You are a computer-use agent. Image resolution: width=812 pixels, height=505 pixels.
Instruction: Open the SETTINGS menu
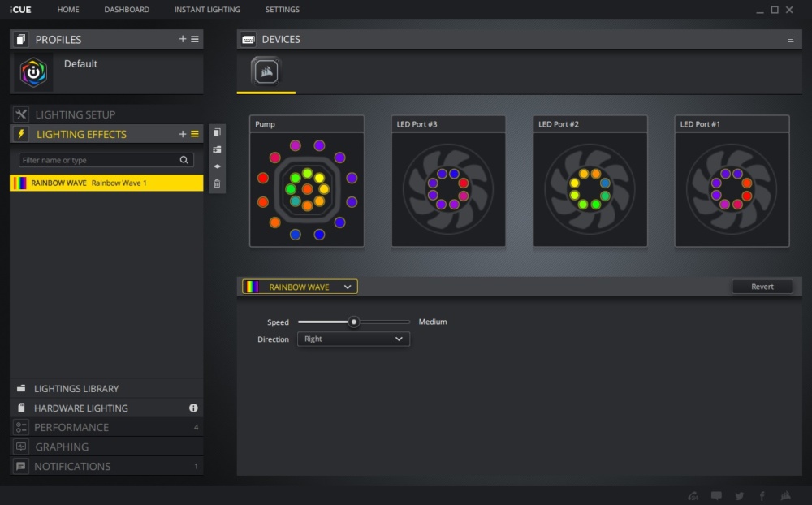283,9
